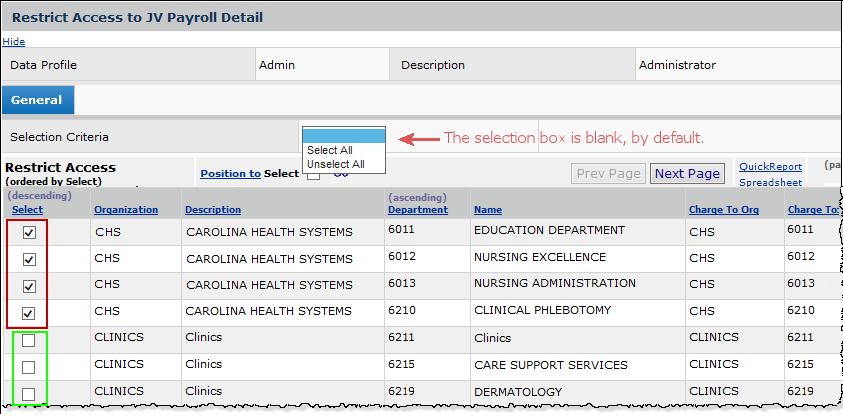Choose Select All in the dropdown list
The image size is (843, 417).
(x=329, y=150)
